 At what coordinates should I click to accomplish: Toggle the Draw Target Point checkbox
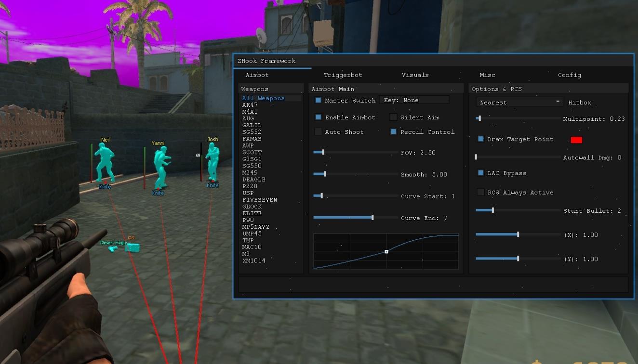coord(480,139)
